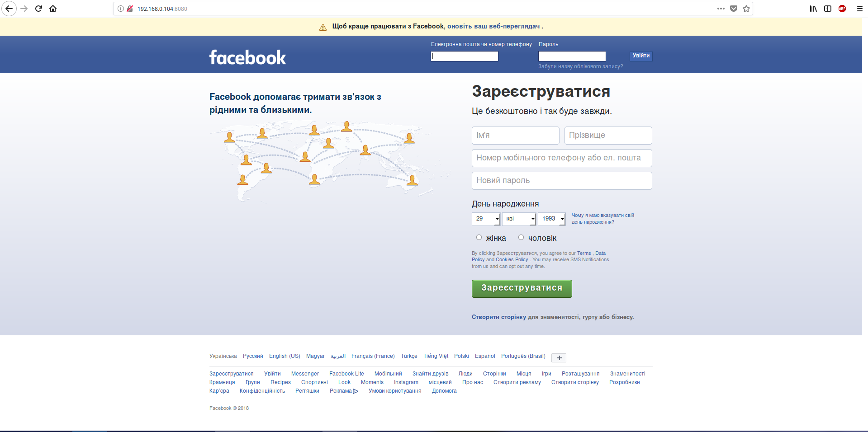Switch language to Türkçe
868x432 pixels.
[409, 356]
